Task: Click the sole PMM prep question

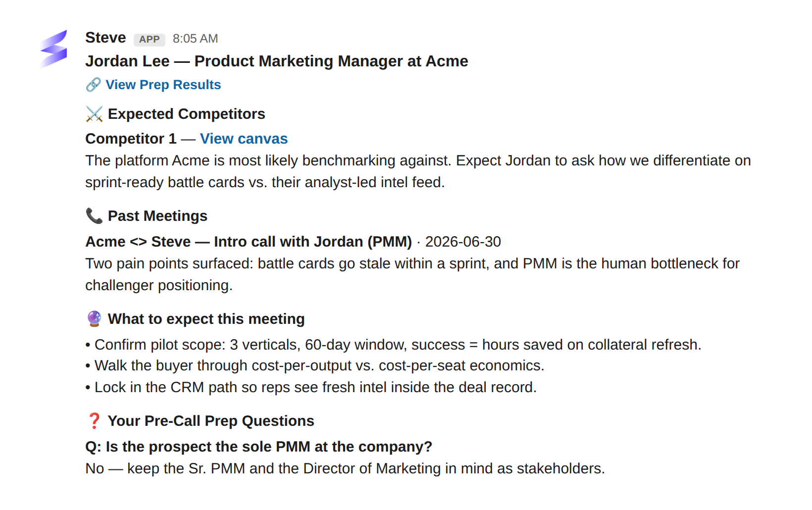Action: 258,447
